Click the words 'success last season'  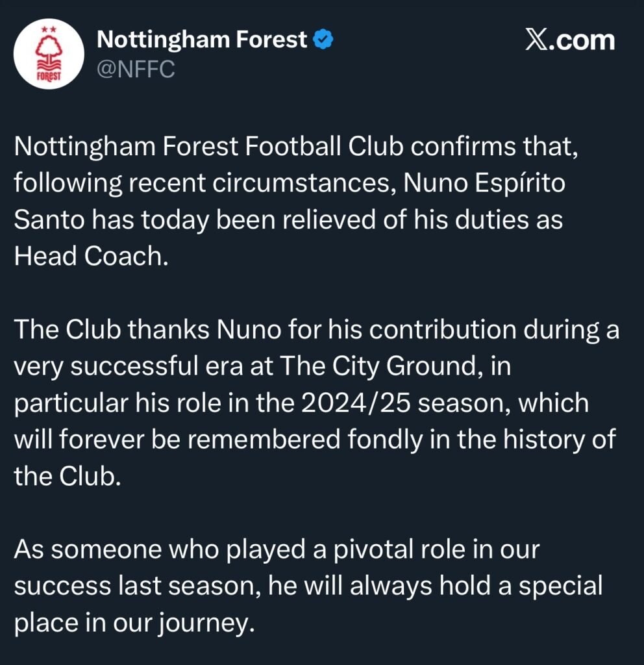140,586
